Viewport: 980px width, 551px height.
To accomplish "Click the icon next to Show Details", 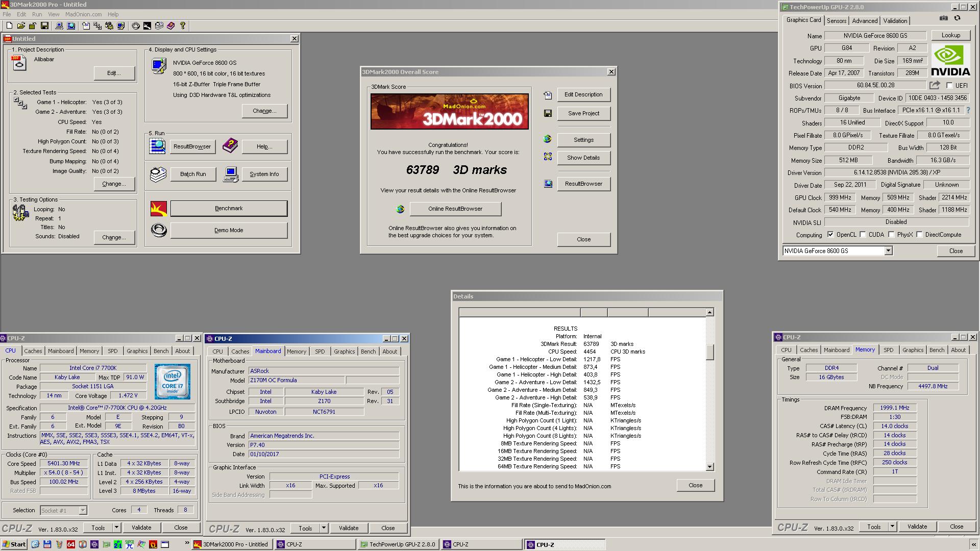I will 548,157.
